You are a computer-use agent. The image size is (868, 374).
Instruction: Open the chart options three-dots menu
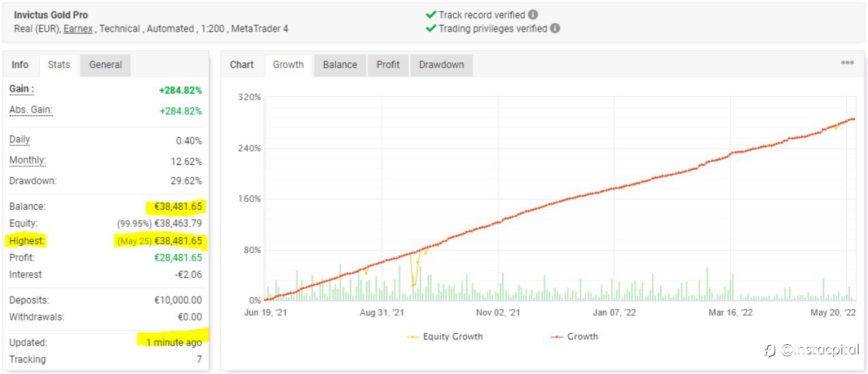(x=847, y=62)
